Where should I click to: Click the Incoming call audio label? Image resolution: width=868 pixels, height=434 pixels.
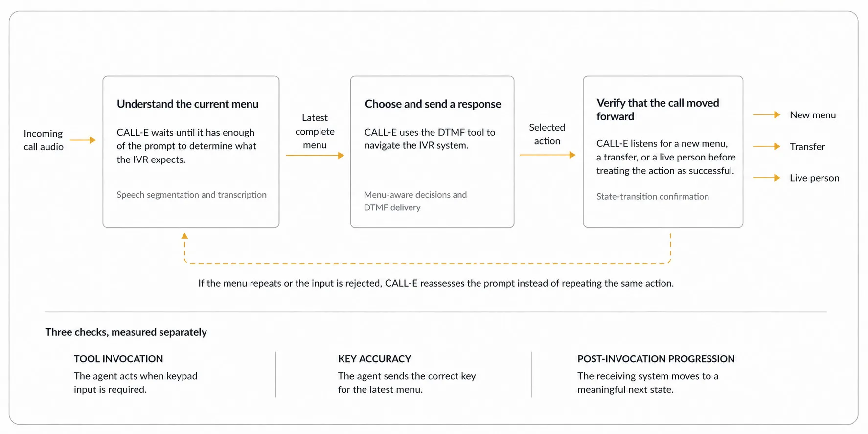click(44, 140)
